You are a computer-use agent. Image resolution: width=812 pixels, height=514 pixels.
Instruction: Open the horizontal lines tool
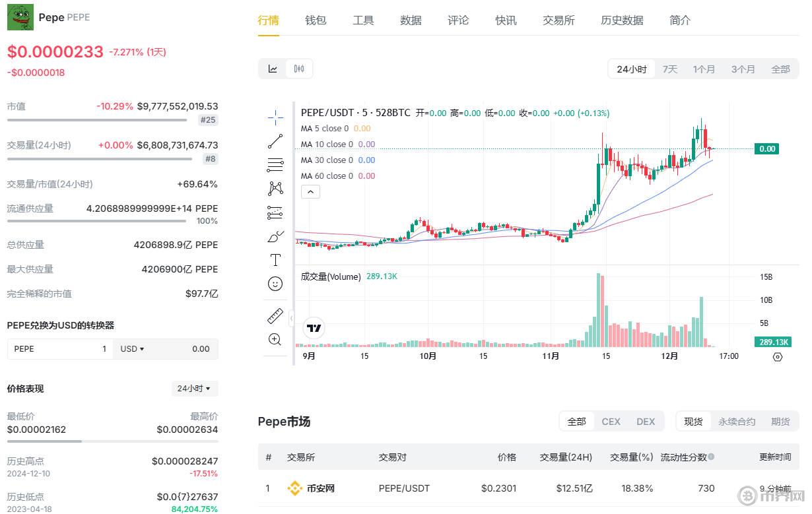pos(275,165)
